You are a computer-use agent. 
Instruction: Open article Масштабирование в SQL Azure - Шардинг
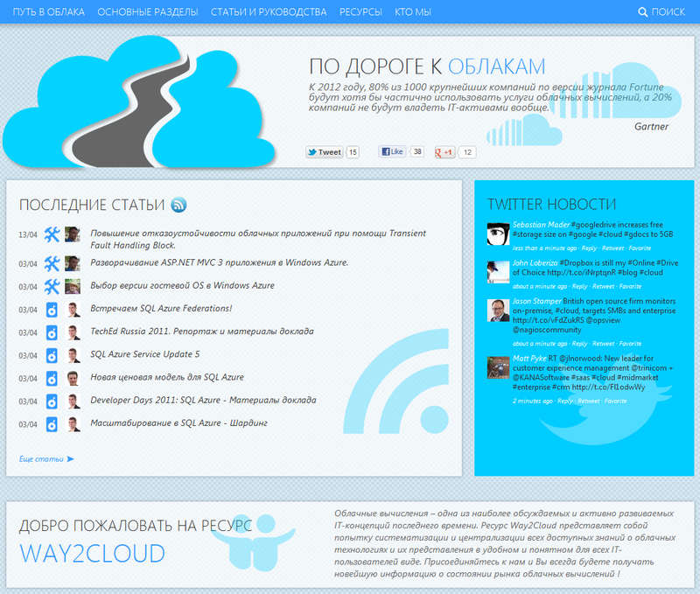coord(178,423)
